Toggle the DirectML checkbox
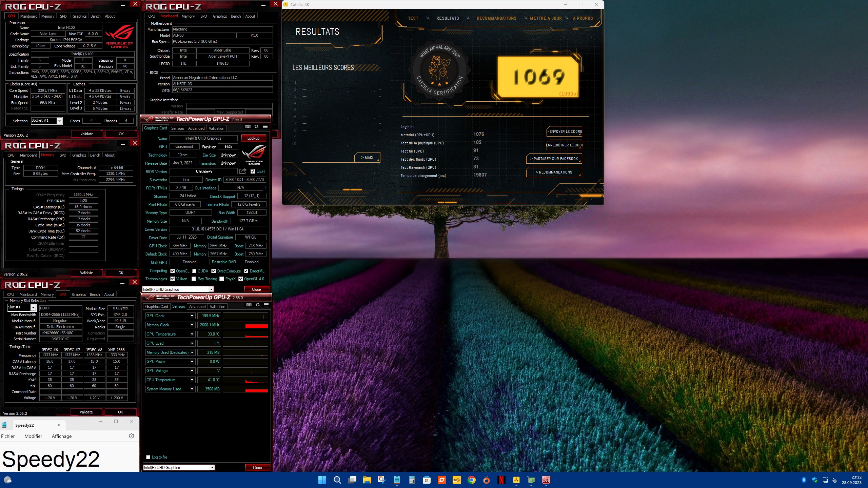The image size is (868, 488). [246, 271]
